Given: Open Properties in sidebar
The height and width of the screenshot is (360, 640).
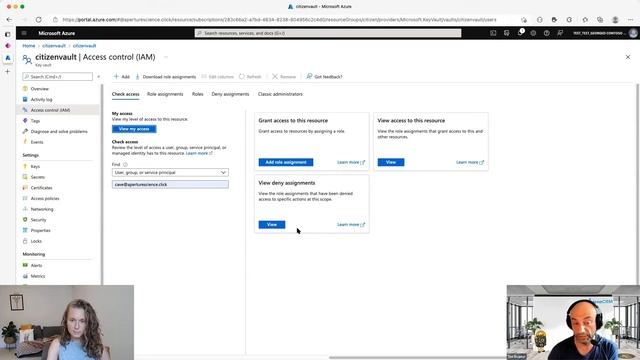Looking at the screenshot, I should pos(40,230).
